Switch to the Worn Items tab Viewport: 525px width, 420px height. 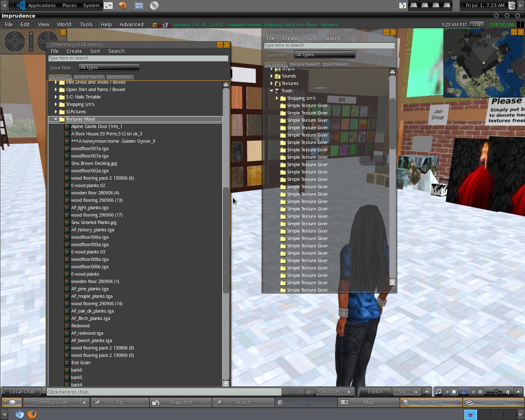click(x=119, y=78)
